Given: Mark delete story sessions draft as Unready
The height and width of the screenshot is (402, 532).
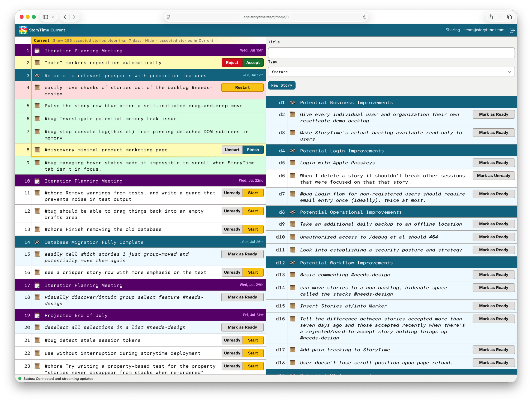Looking at the screenshot, I should (493, 176).
